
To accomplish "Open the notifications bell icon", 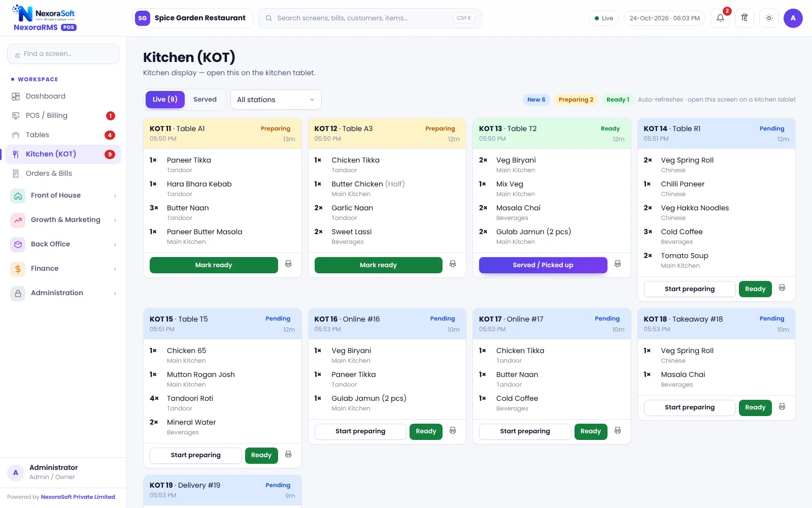I will [720, 18].
